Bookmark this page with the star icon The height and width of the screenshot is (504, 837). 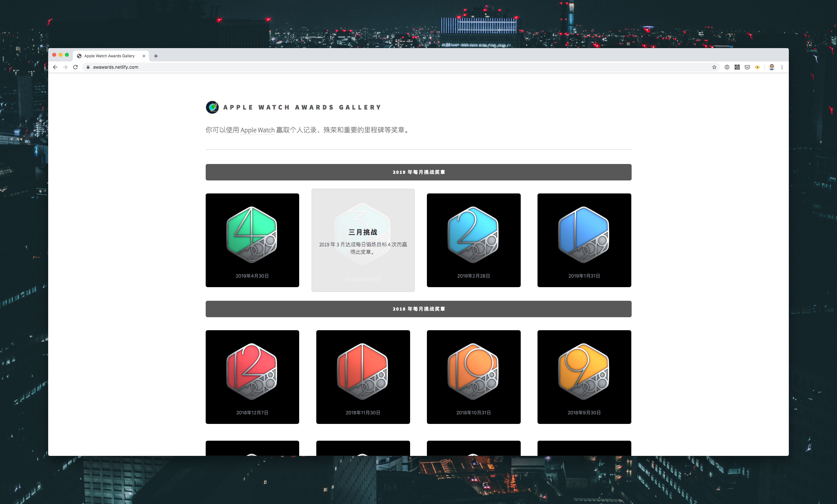714,67
